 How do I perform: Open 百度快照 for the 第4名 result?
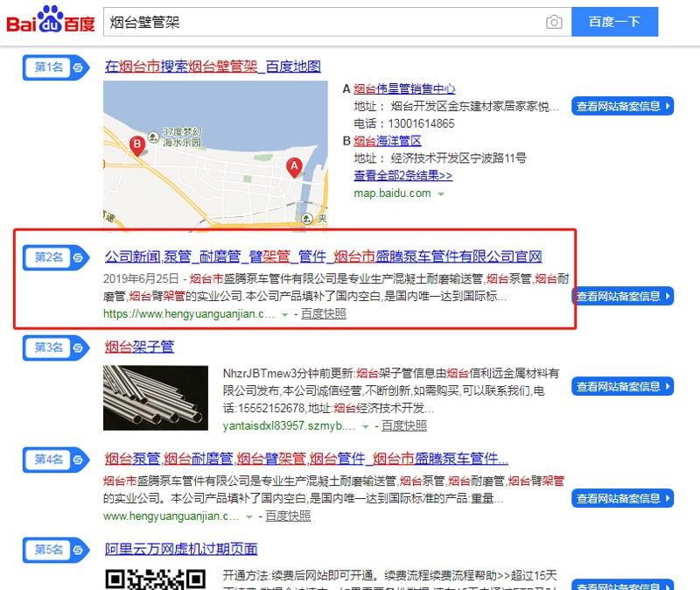[x=288, y=516]
